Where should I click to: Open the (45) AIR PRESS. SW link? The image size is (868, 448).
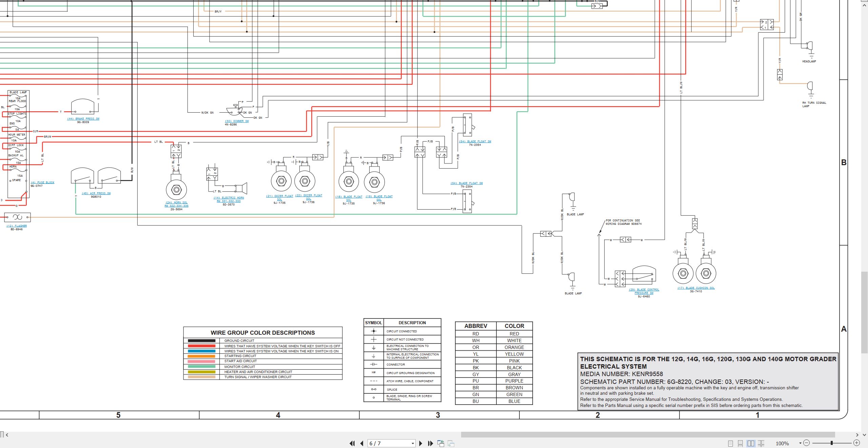96,193
